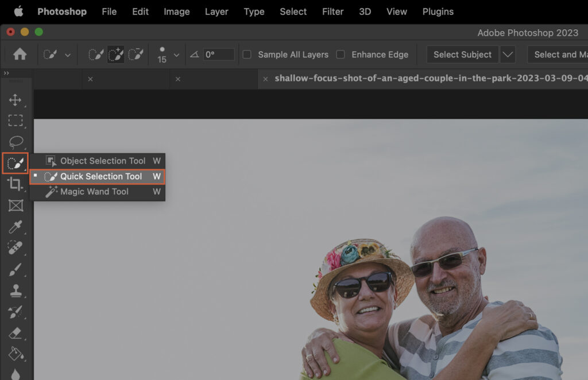The height and width of the screenshot is (380, 588).
Task: Enable the Enhance Edge checkbox
Action: 341,55
